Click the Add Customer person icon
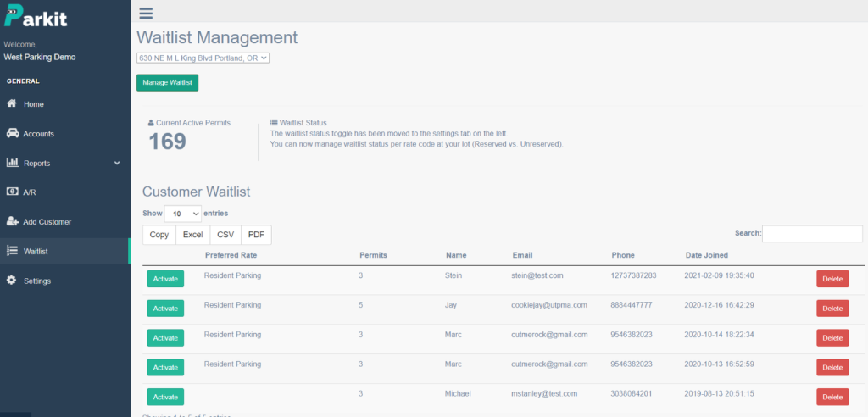Image resolution: width=868 pixels, height=417 pixels. coord(12,221)
